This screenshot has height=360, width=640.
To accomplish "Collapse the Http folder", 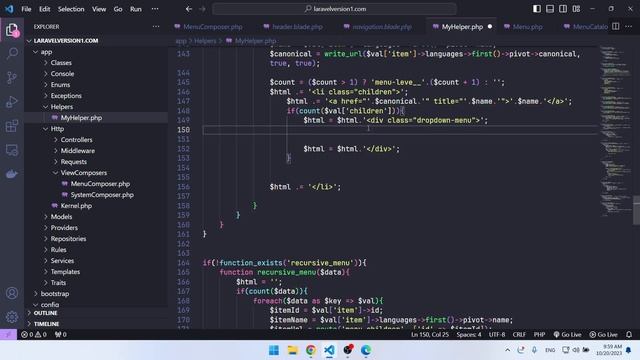I will click(x=57, y=129).
